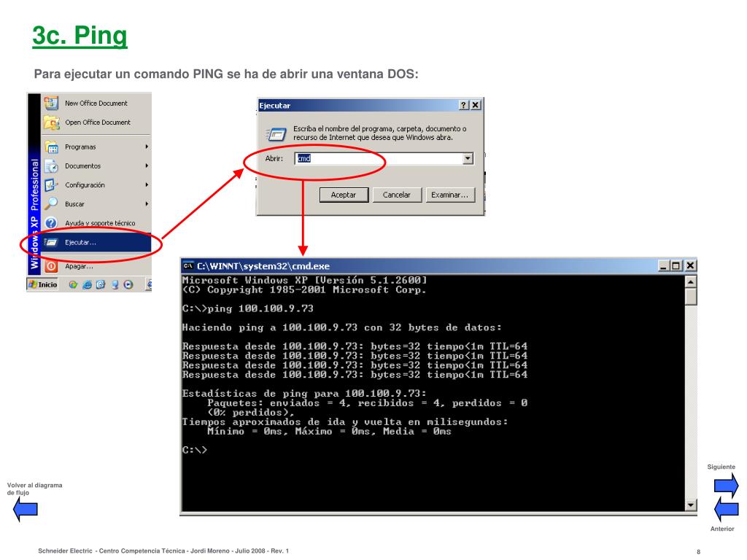The height and width of the screenshot is (560, 747).
Task: Click the Outlook Express quick launch icon
Action: point(101,285)
